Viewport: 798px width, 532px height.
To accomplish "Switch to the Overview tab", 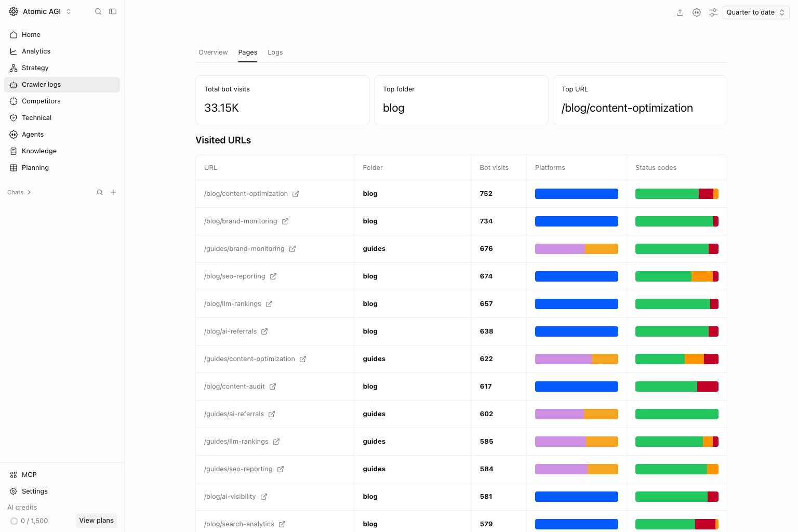I will pyautogui.click(x=213, y=52).
